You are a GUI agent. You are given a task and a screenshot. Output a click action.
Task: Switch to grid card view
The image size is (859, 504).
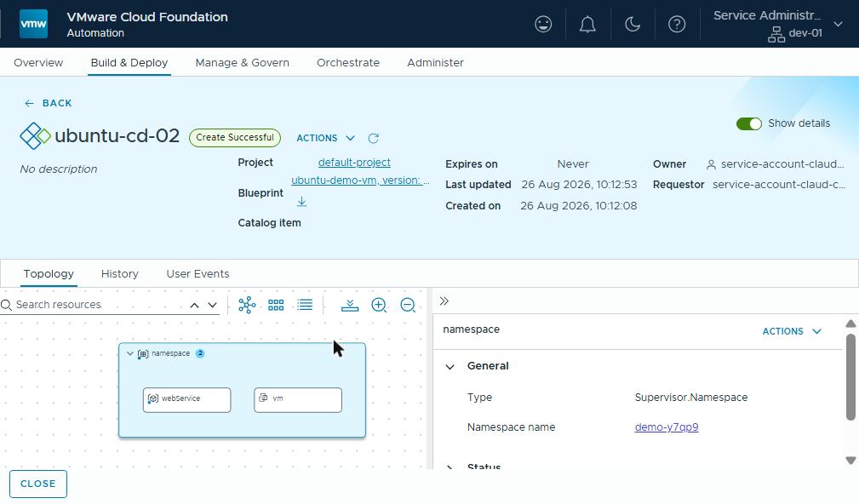[x=276, y=305]
